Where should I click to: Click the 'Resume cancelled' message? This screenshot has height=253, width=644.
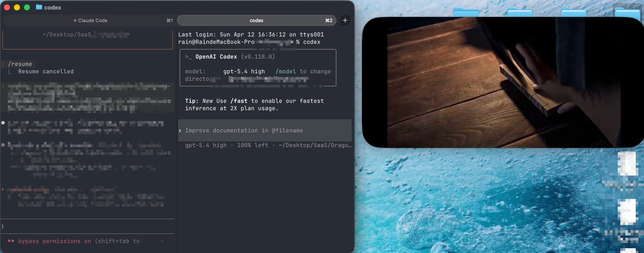click(46, 71)
